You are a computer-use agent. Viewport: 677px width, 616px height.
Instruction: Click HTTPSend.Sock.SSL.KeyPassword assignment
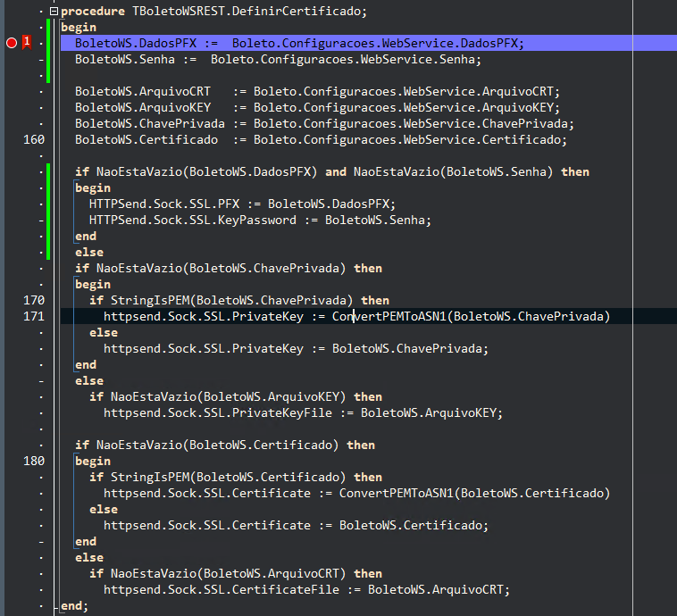pyautogui.click(x=260, y=221)
